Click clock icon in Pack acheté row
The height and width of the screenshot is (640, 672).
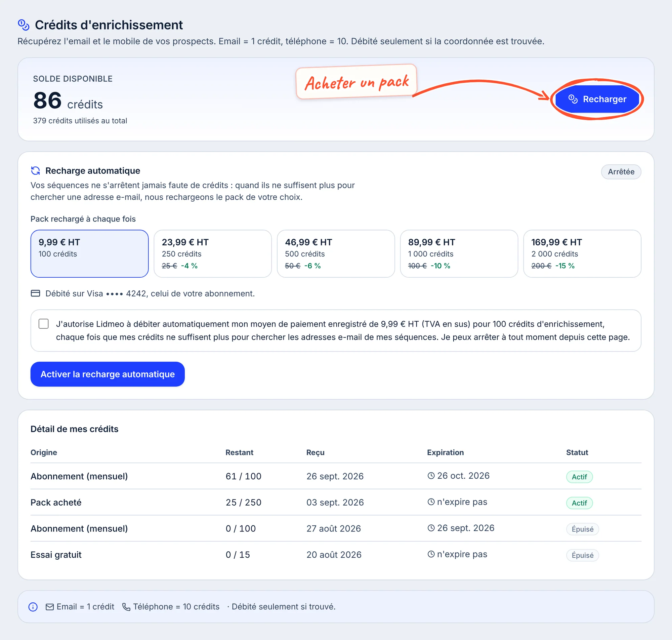coord(431,502)
